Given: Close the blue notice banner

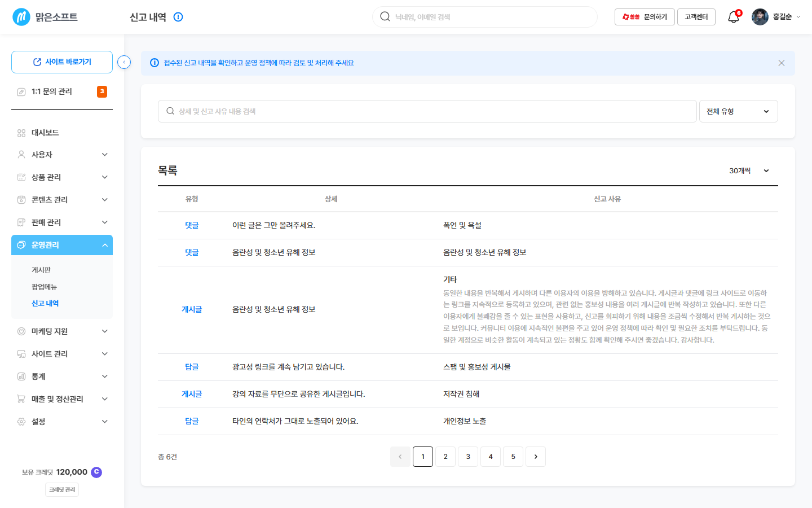Looking at the screenshot, I should click(782, 63).
